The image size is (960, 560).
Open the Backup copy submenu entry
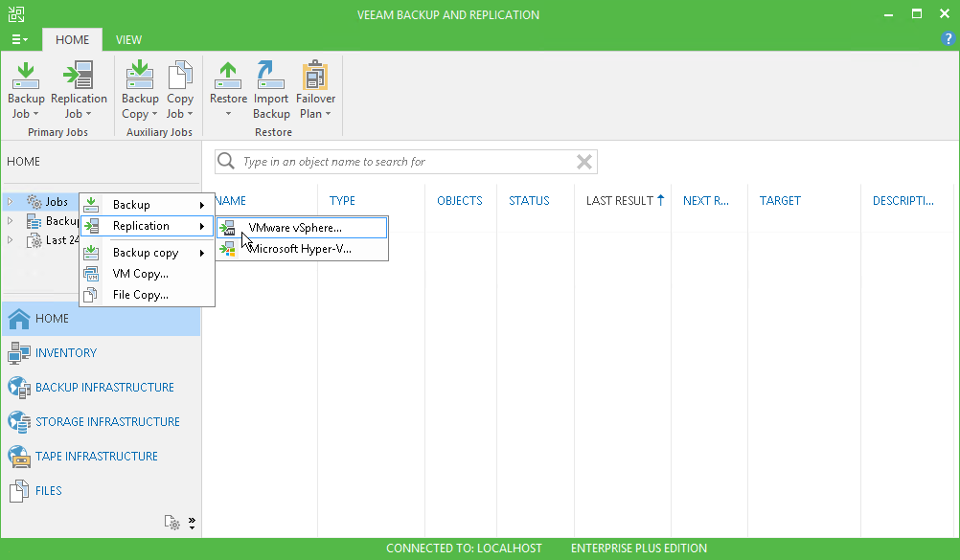147,253
